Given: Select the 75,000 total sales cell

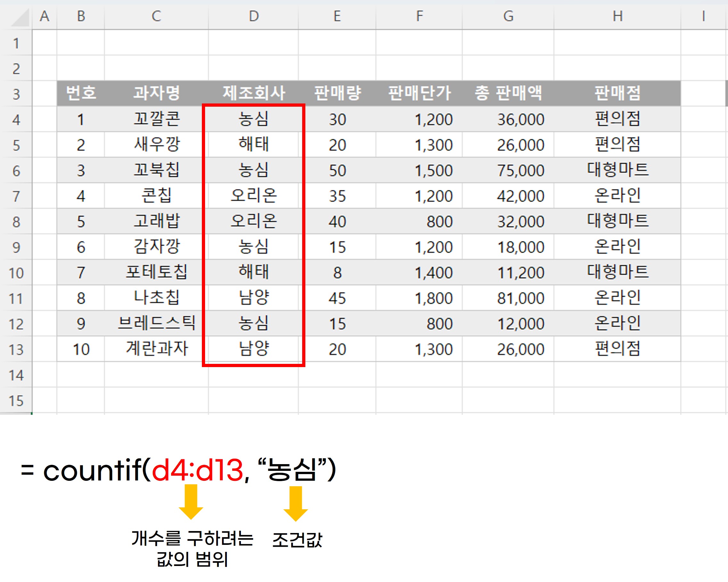Looking at the screenshot, I should (508, 170).
